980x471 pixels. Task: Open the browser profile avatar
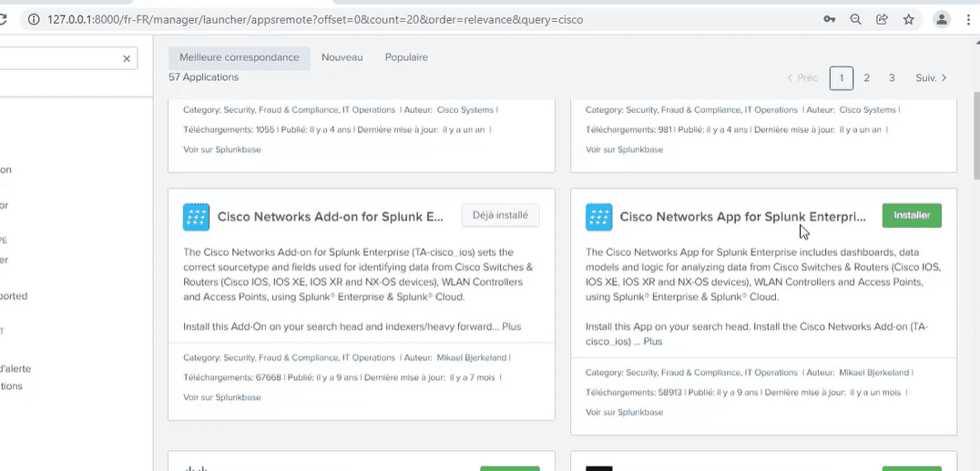[x=941, y=19]
